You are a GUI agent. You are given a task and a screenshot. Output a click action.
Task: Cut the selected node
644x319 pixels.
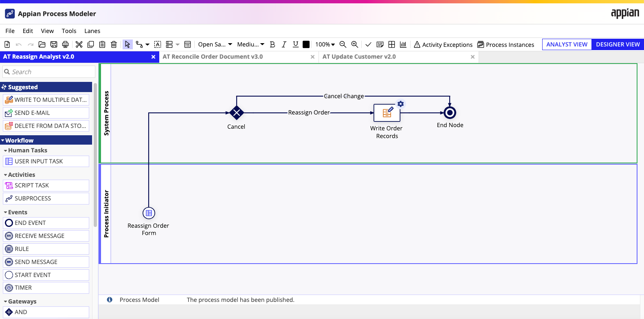pos(79,44)
